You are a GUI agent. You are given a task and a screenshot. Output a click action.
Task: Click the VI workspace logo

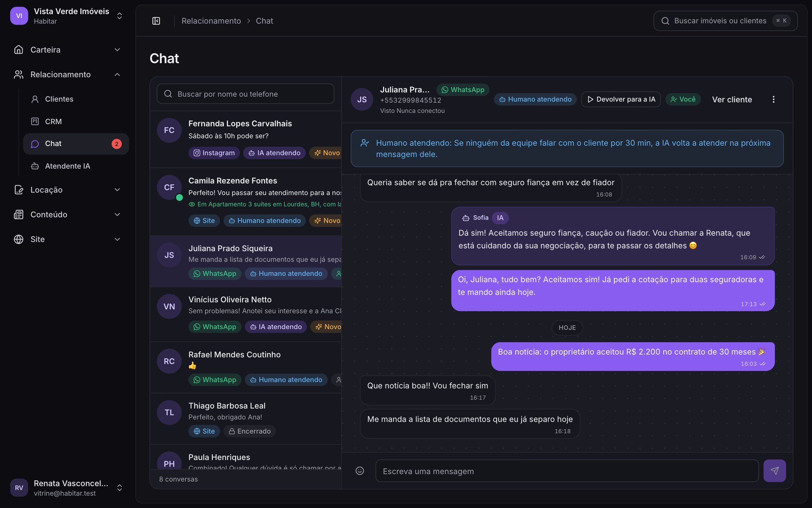click(x=19, y=16)
